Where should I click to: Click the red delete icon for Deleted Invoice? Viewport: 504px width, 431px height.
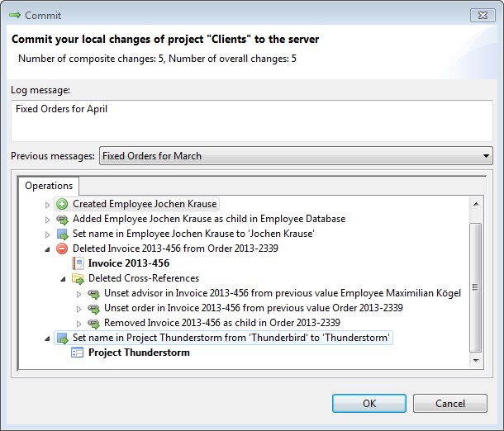tap(62, 249)
